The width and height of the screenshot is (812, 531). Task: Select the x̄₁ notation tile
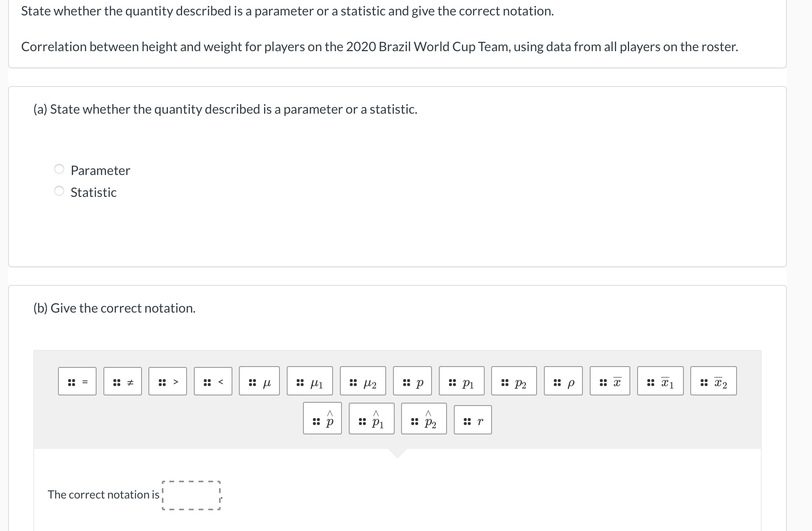(661, 382)
